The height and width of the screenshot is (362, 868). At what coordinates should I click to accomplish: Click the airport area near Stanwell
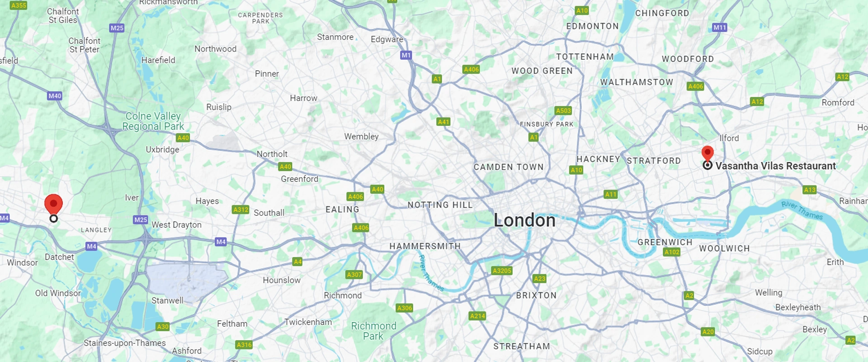[186, 280]
